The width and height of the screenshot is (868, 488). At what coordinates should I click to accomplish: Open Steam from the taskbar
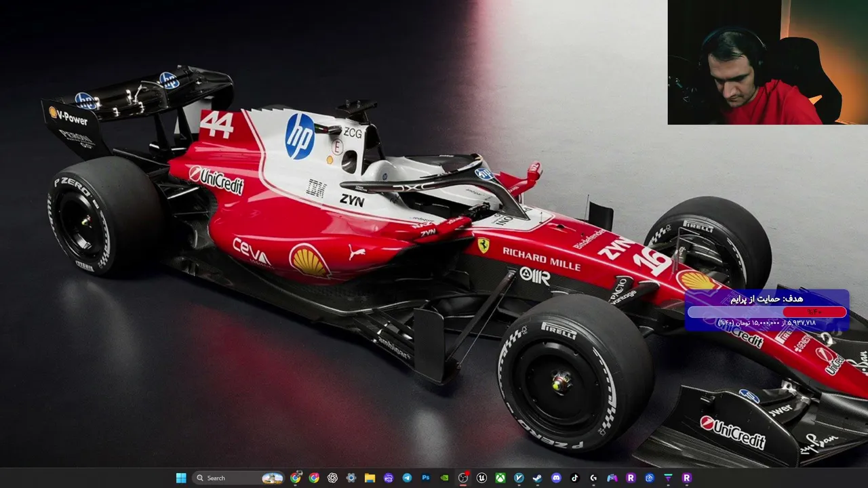click(x=538, y=478)
